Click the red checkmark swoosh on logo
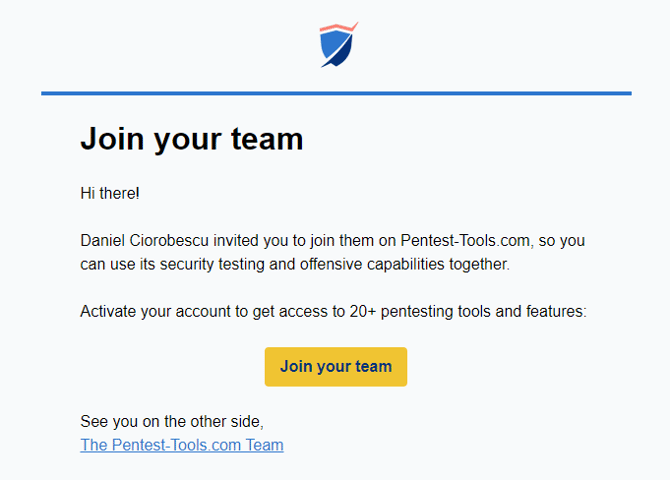This screenshot has height=480, width=670. coord(339,28)
